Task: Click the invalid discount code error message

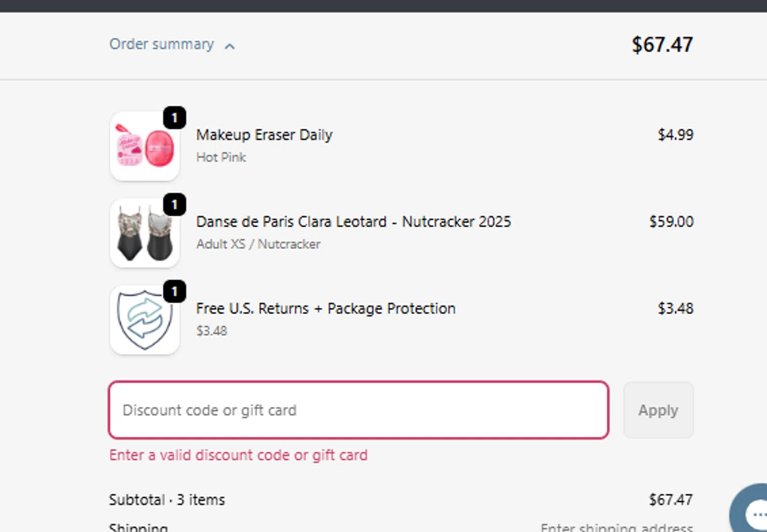Action: tap(238, 455)
